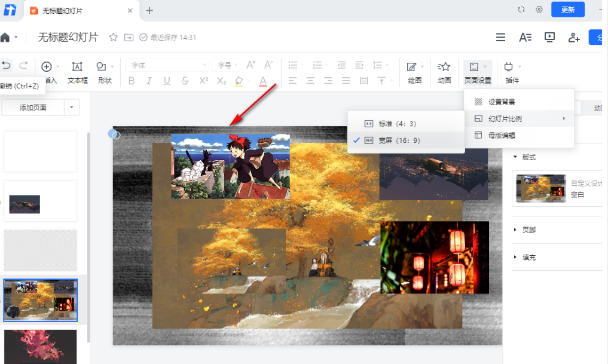Click the blue 更新 update button
Screen dimensions: 608x364
point(567,10)
